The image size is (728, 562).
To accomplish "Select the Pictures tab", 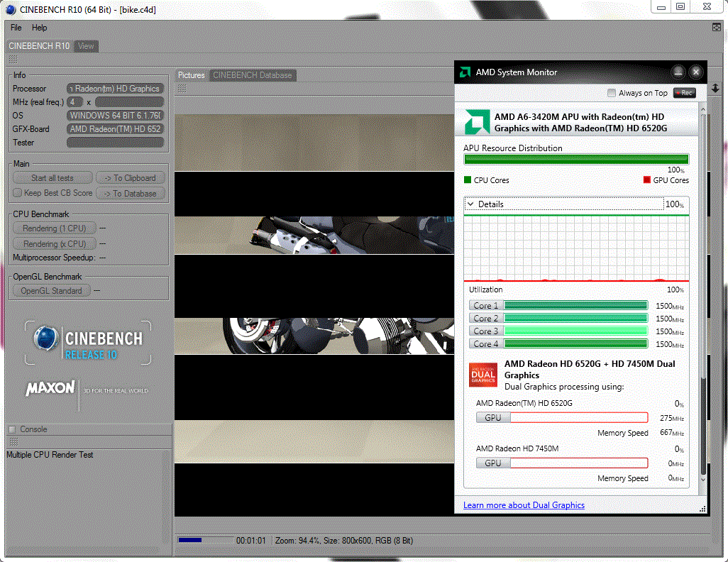I will click(x=192, y=75).
